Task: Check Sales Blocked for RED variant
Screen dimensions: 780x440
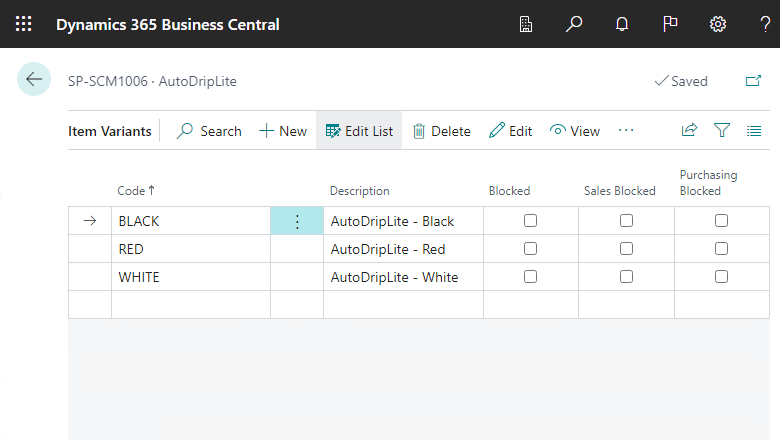Action: [x=626, y=248]
